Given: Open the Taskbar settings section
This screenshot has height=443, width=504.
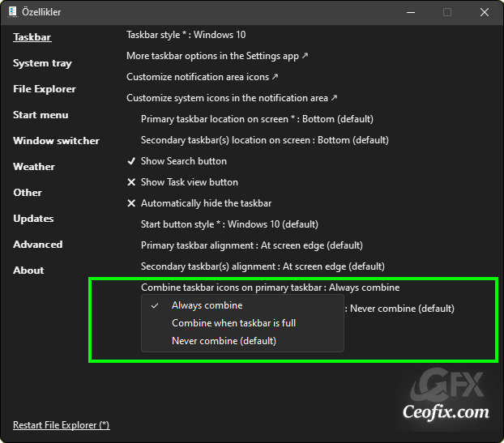Looking at the screenshot, I should tap(32, 37).
